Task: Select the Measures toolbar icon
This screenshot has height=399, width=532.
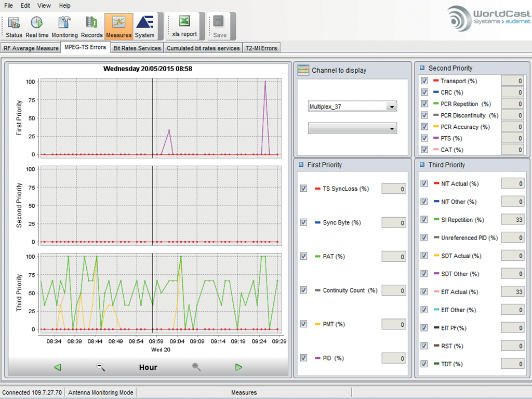Action: coord(118,23)
